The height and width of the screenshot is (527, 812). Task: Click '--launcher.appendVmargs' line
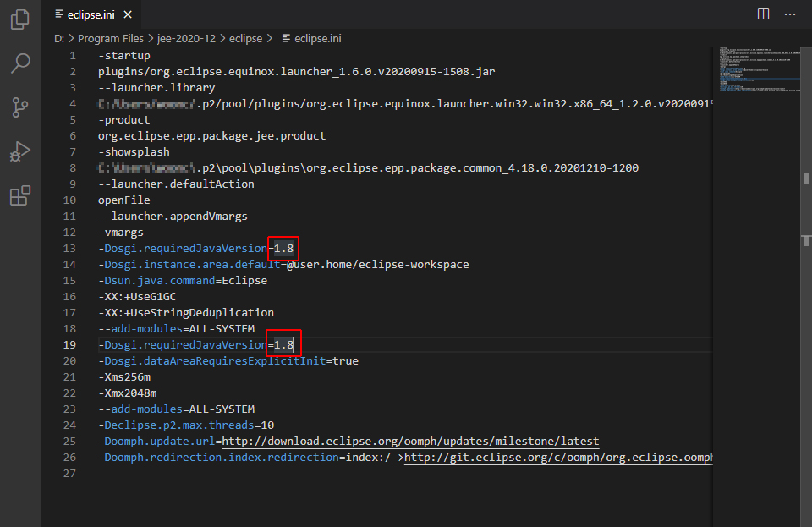pos(173,217)
